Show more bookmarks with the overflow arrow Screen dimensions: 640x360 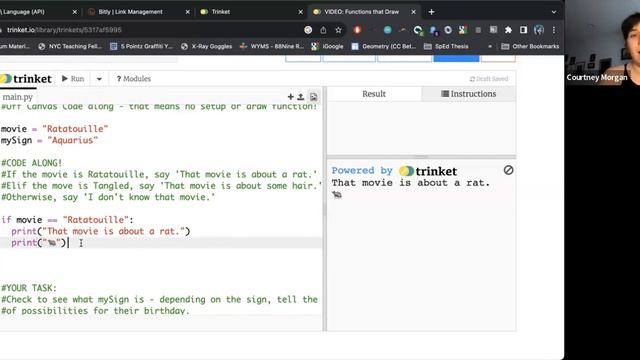point(490,47)
